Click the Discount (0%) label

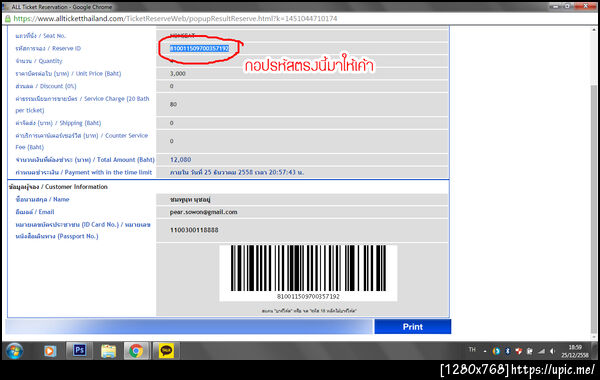click(x=46, y=86)
